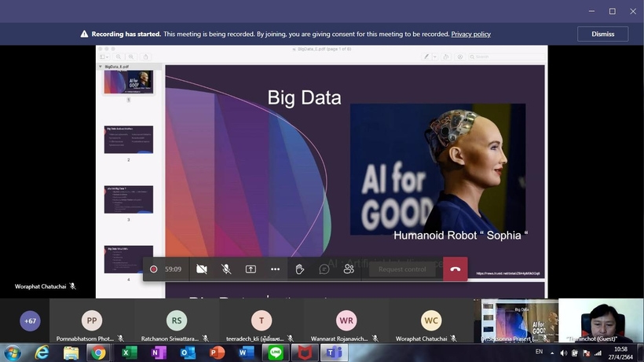Unmute microphone in meeting toolbar

[x=226, y=269]
